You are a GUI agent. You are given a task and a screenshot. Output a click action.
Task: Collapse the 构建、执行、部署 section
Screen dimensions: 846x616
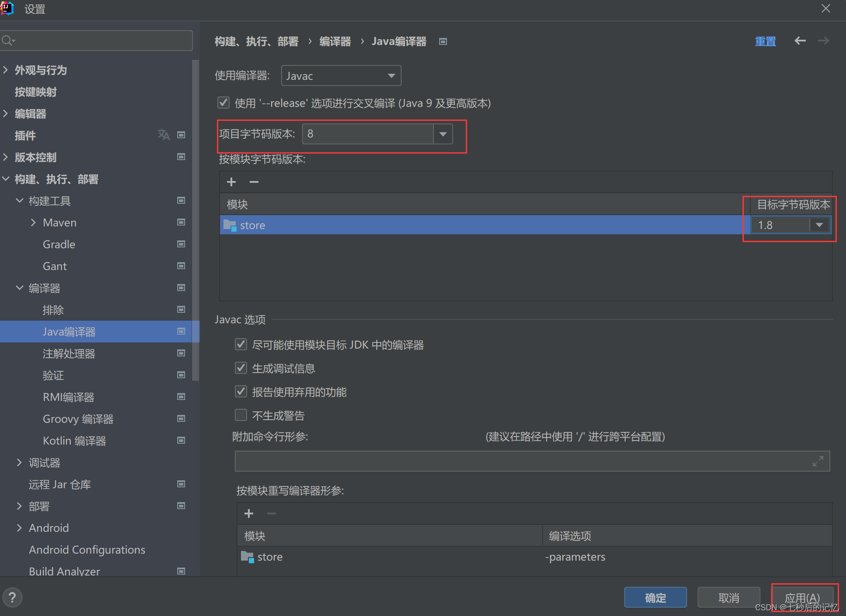pyautogui.click(x=6, y=179)
